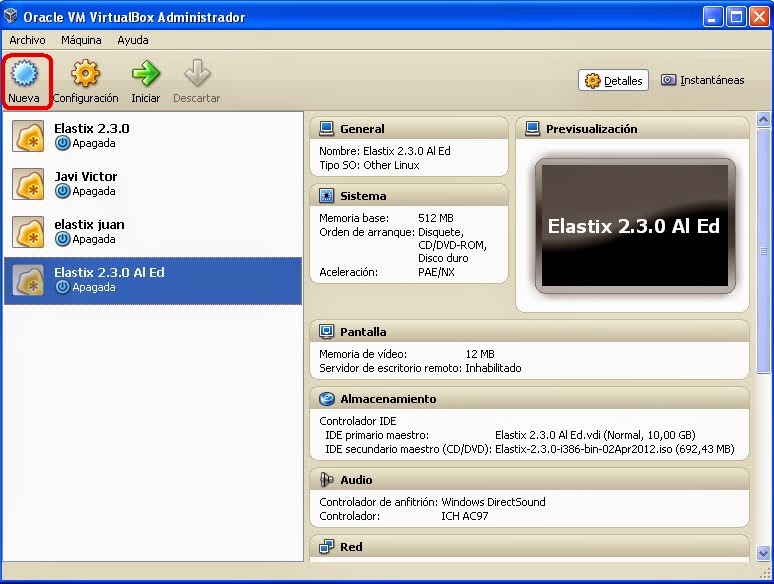774x584 pixels.
Task: Click the Sistema section chip icon
Action: coord(326,195)
